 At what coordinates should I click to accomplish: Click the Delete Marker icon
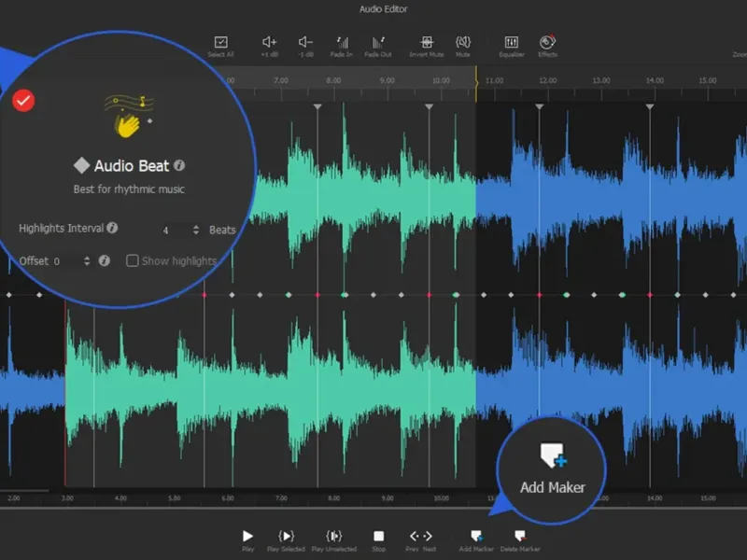pyautogui.click(x=520, y=536)
